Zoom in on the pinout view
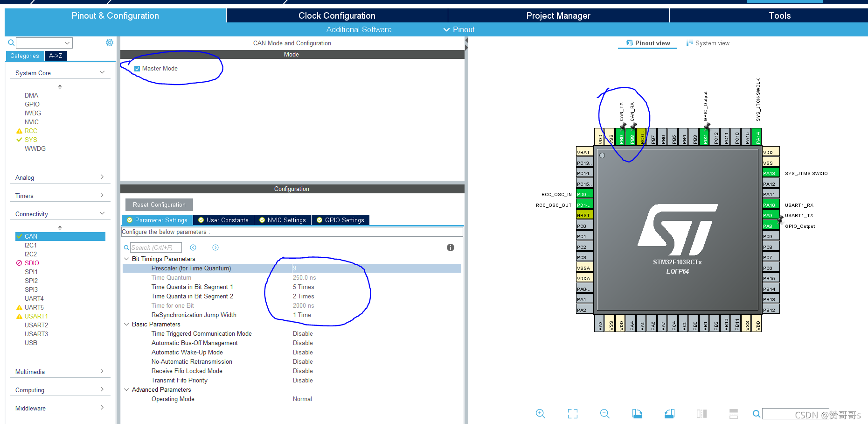 coord(540,413)
